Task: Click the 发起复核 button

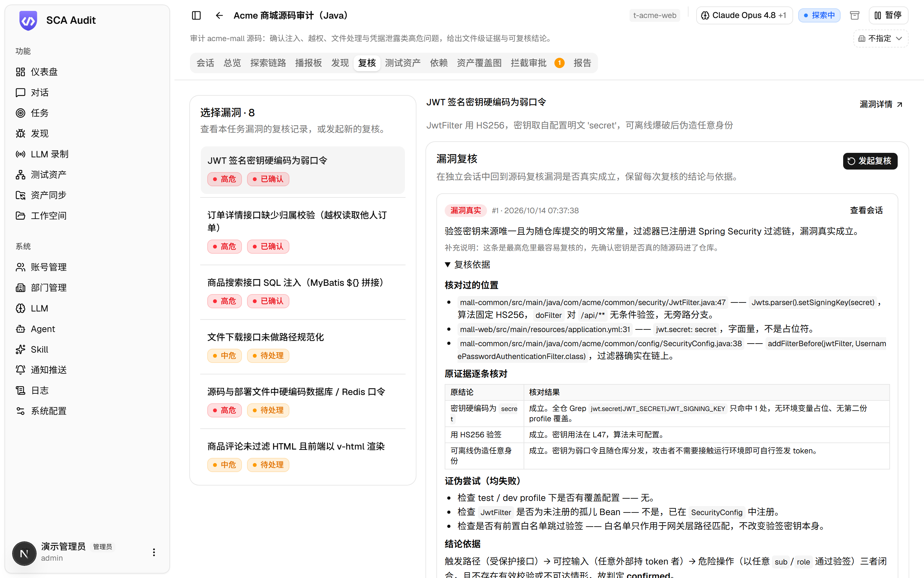Action: point(870,161)
